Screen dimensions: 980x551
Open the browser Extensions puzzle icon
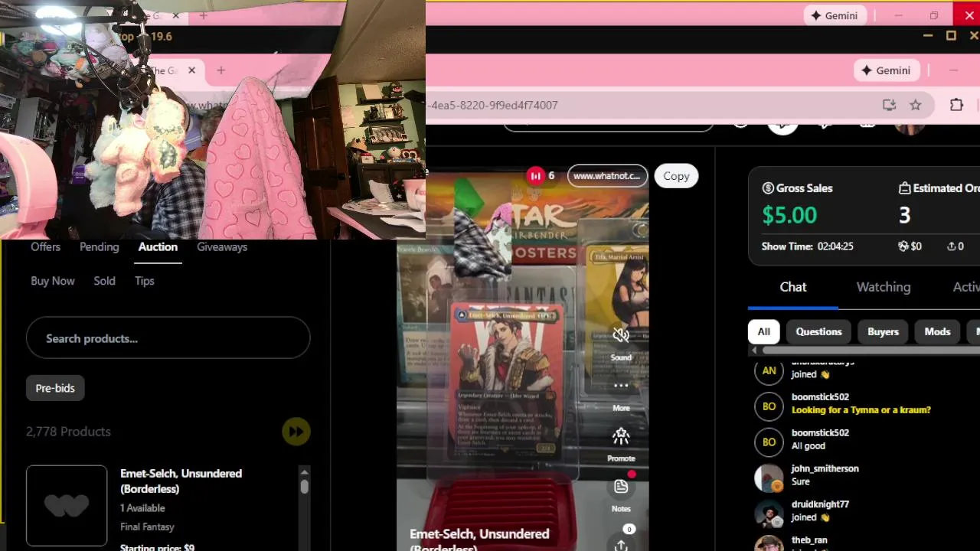(956, 105)
